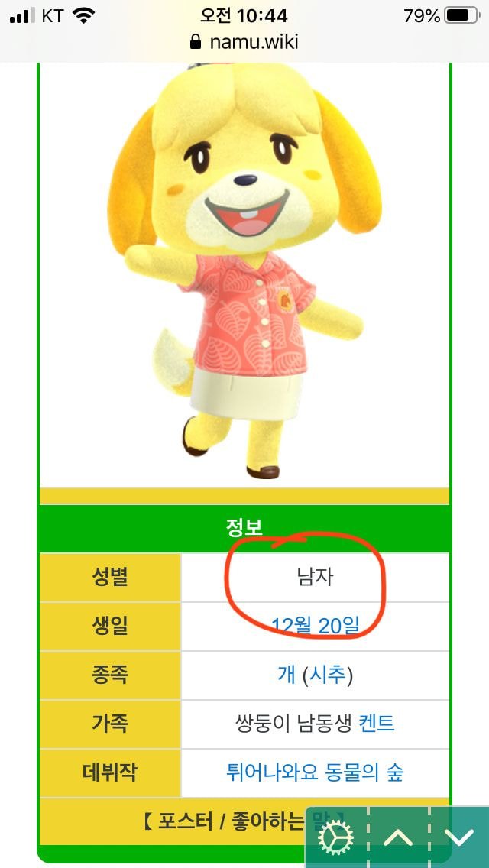Viewport: 489px width, 868px height.
Task: Tap the 데뷔작 row label
Action: point(110,772)
